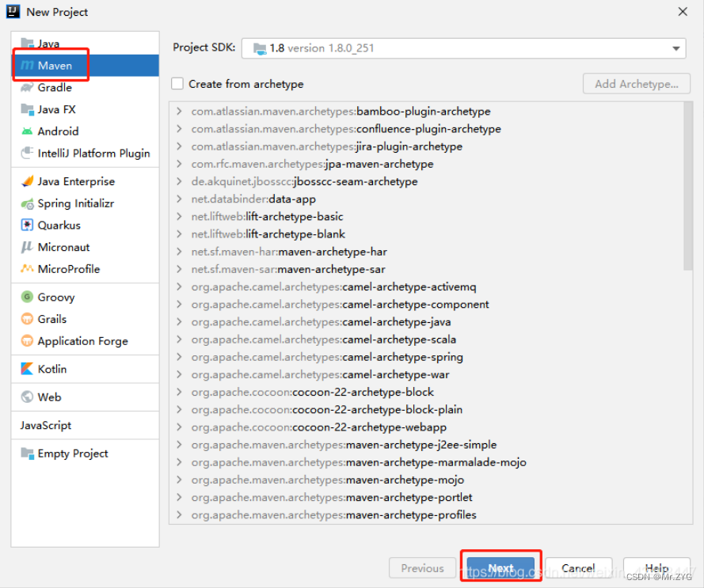The height and width of the screenshot is (588, 704).
Task: Select camel-archetype-java row
Action: [426, 322]
